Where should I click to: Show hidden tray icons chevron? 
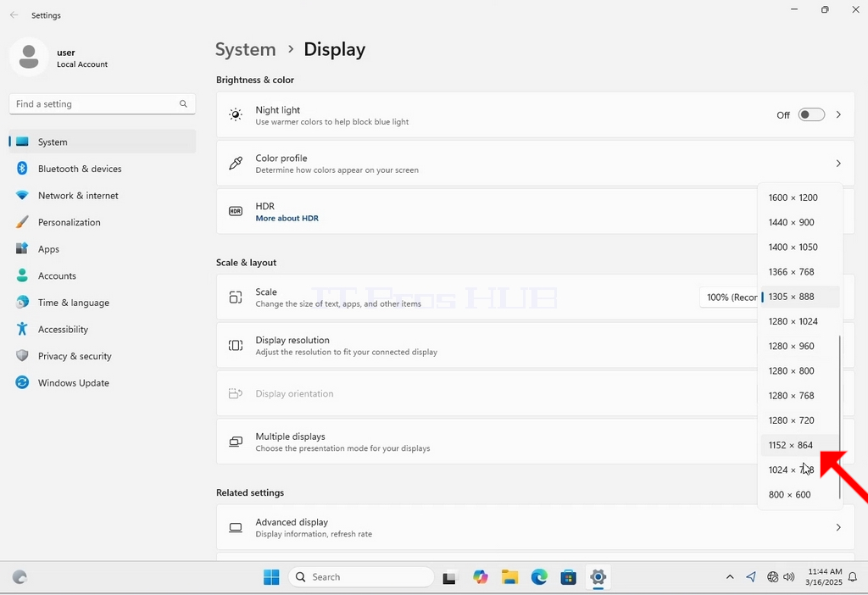730,576
